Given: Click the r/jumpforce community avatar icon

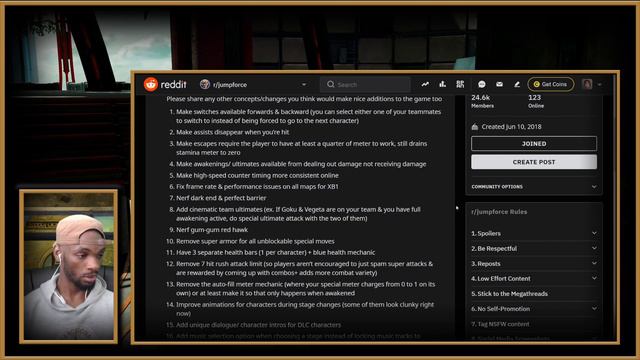Looking at the screenshot, I should [204, 84].
